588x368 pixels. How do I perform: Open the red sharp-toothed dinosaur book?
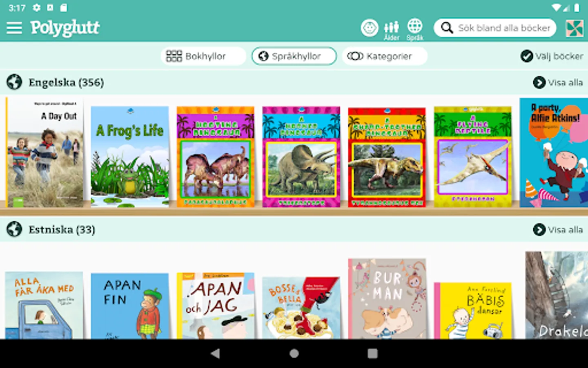click(387, 156)
